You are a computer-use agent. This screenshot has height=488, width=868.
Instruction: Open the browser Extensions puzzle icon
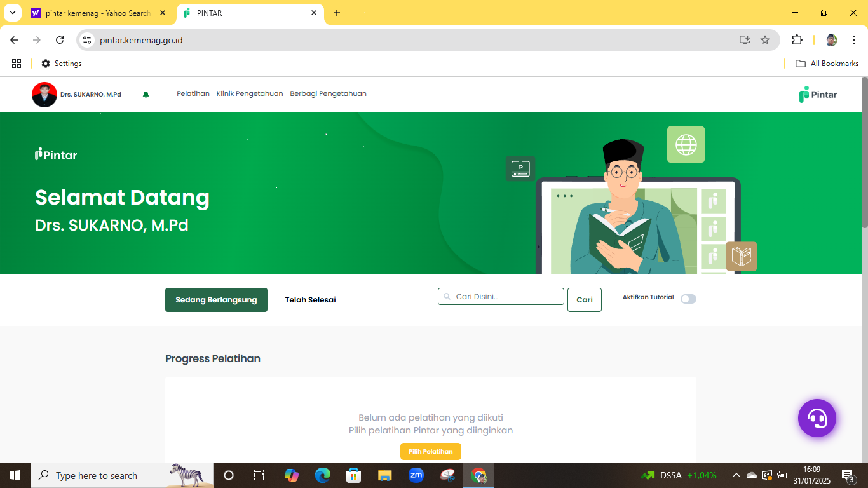click(x=797, y=40)
